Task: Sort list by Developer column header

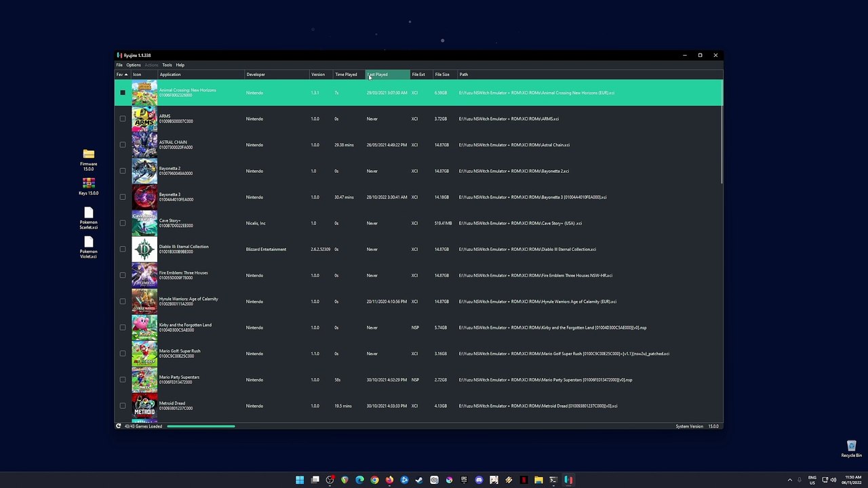Action: (x=277, y=75)
